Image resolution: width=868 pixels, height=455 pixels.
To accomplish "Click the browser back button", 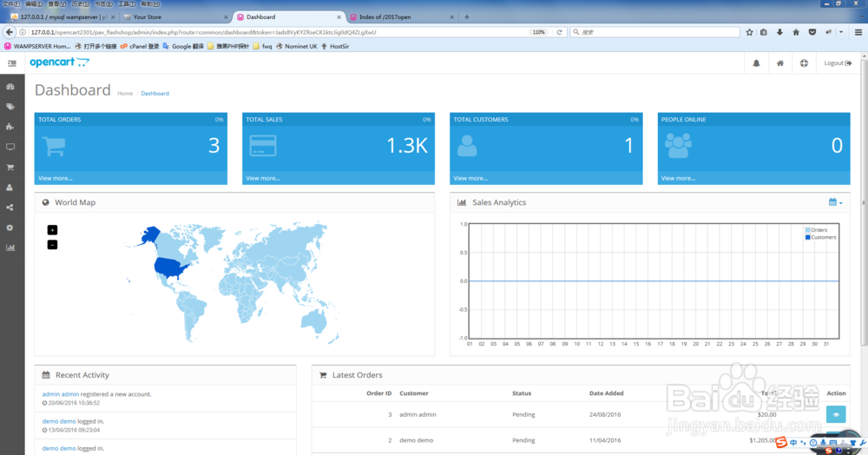I will click(x=10, y=32).
